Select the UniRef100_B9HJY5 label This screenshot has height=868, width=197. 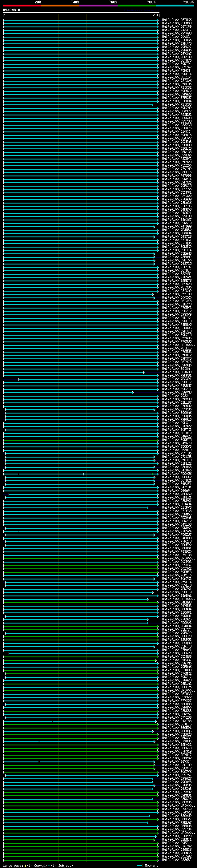[177, 43]
